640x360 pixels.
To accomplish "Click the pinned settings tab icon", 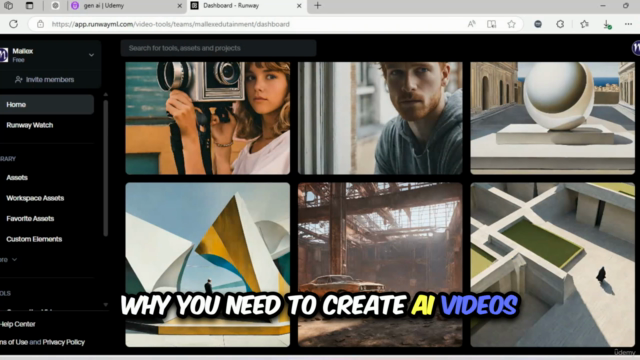I will [x=55, y=6].
